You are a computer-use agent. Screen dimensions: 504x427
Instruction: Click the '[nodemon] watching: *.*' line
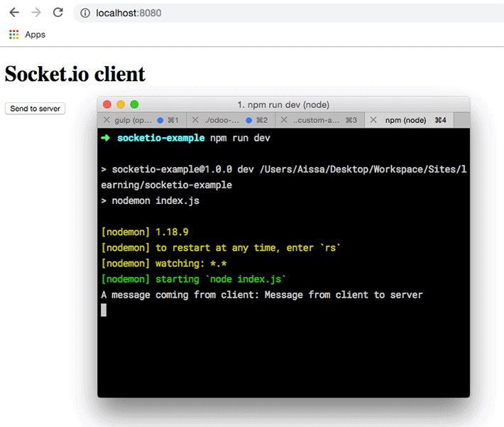pos(164,264)
